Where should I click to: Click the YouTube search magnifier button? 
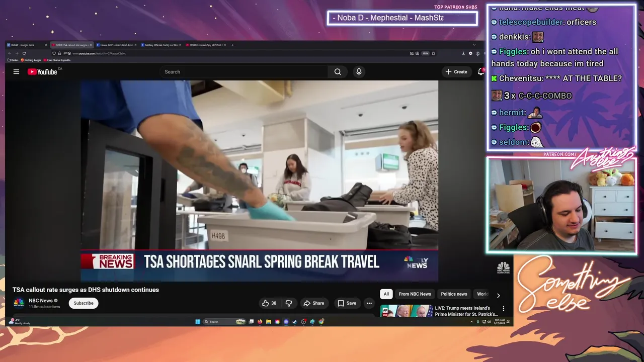click(338, 72)
